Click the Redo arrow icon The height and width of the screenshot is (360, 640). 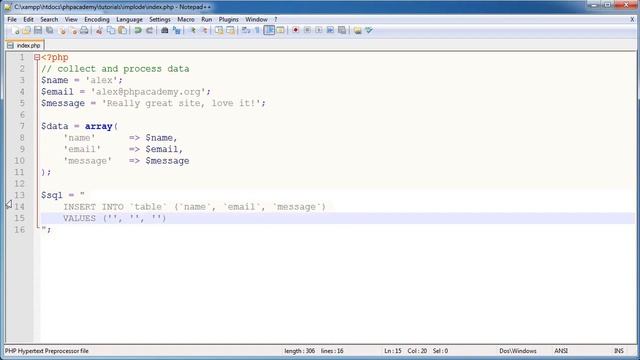click(149, 31)
